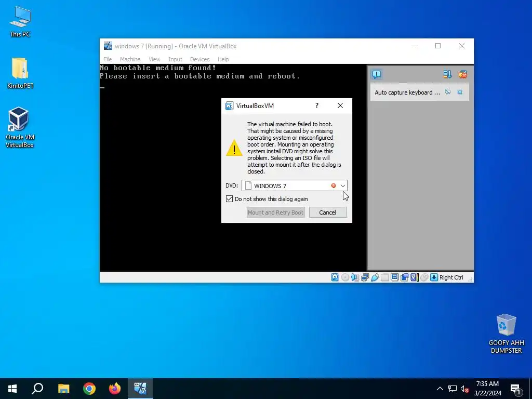Click the yellow warning triangle icon
The image size is (532, 399).
[x=234, y=148]
